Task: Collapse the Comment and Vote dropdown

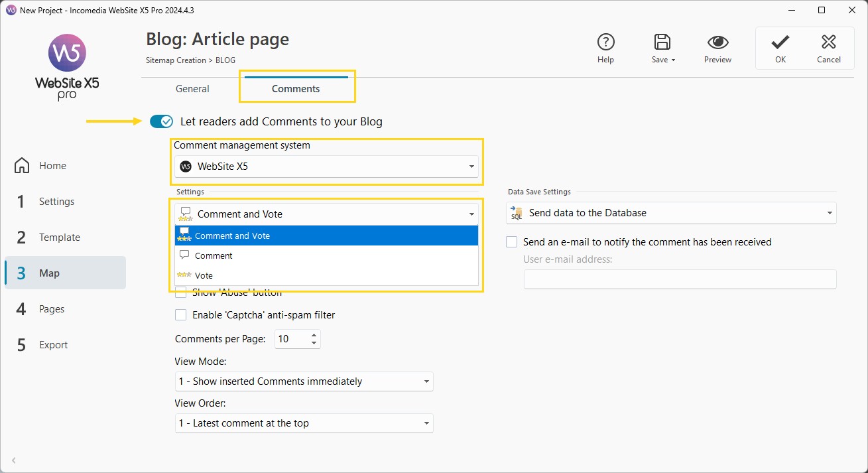Action: coord(326,214)
